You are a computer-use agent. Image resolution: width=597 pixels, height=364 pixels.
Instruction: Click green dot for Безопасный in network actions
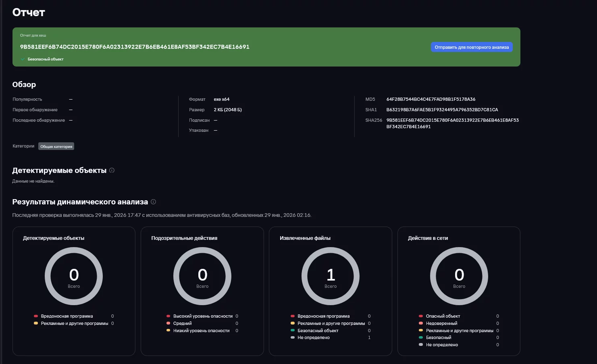tap(421, 338)
